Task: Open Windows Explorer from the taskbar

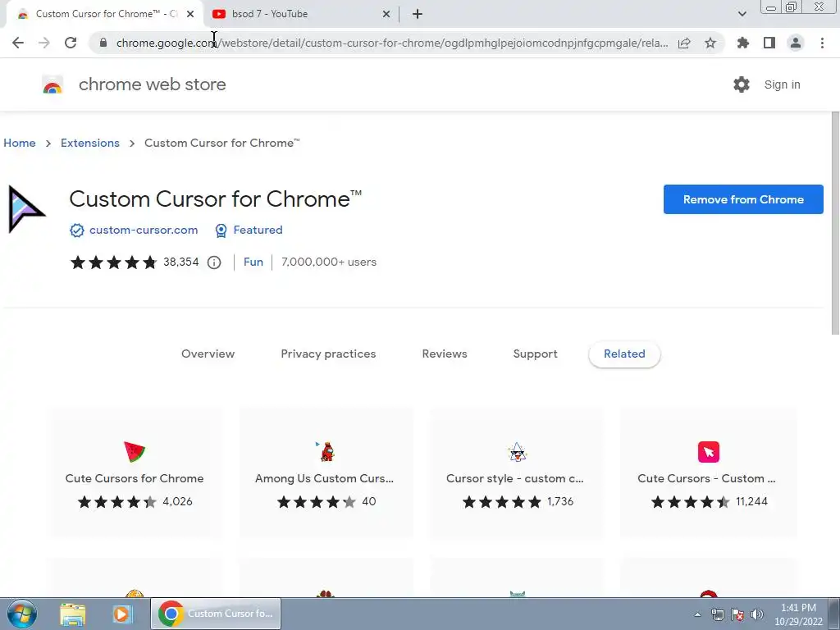Action: (73, 614)
